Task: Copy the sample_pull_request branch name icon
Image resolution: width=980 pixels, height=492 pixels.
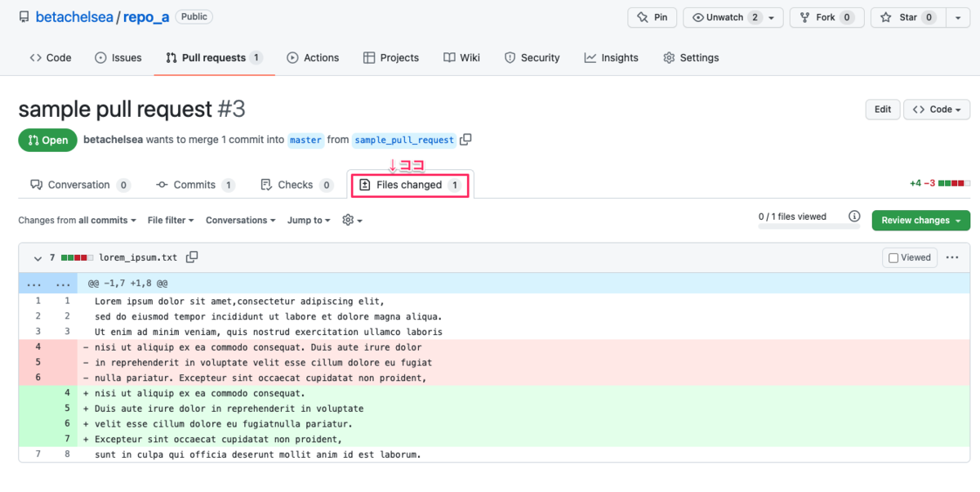Action: point(465,140)
